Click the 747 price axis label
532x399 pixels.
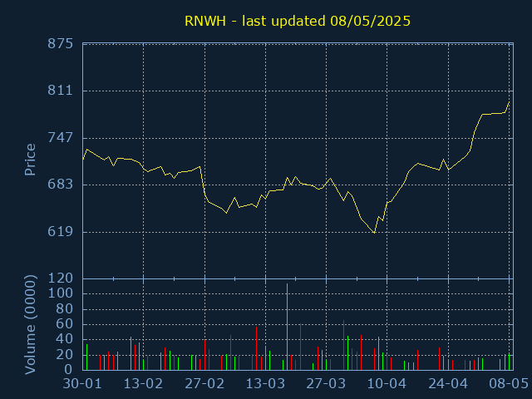61,138
